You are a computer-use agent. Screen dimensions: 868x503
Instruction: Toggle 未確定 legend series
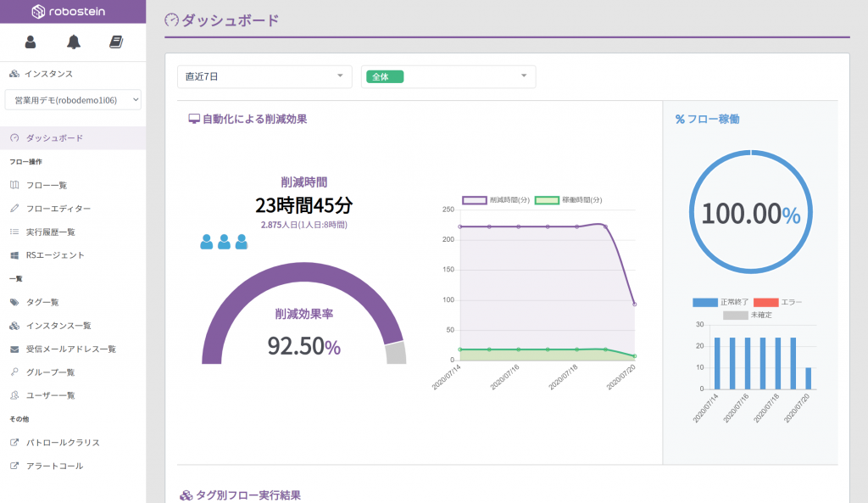(x=748, y=316)
